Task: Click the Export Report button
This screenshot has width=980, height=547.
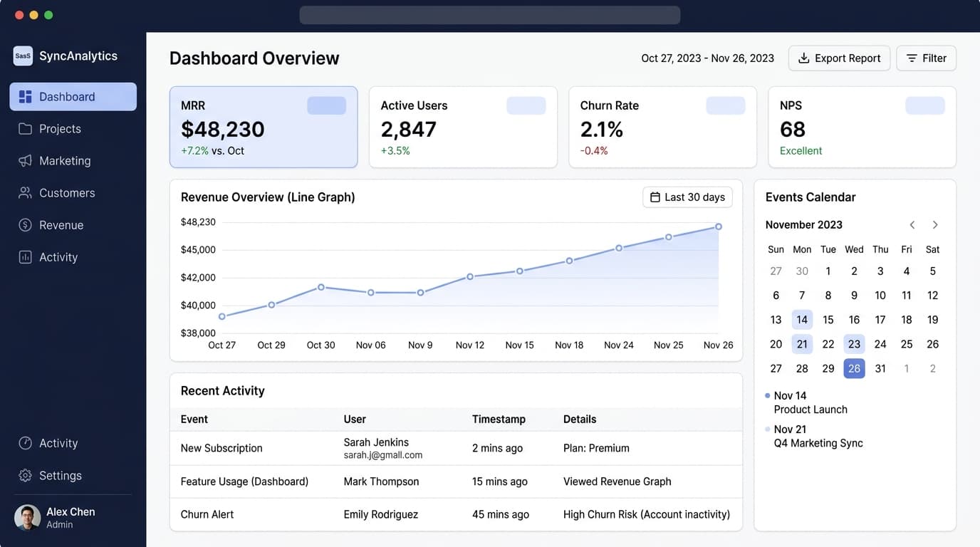Action: pyautogui.click(x=839, y=58)
